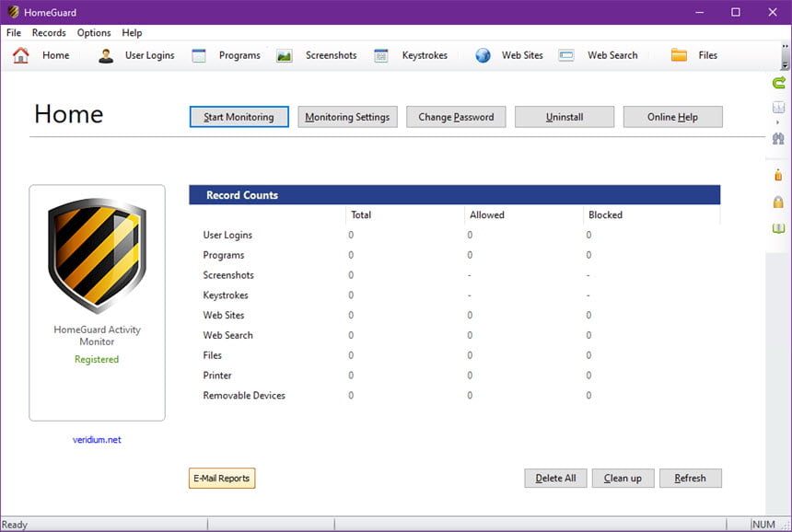
Task: Click the Blocked column header
Action: coord(605,215)
